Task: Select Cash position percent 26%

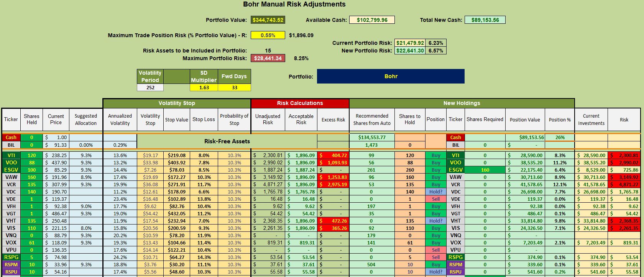Action: (x=560, y=137)
